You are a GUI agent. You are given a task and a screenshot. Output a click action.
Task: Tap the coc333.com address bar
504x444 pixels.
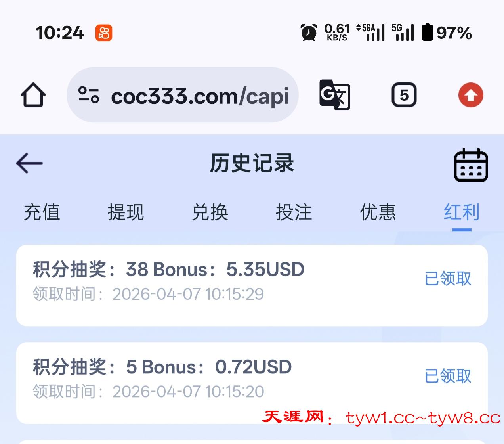click(182, 95)
